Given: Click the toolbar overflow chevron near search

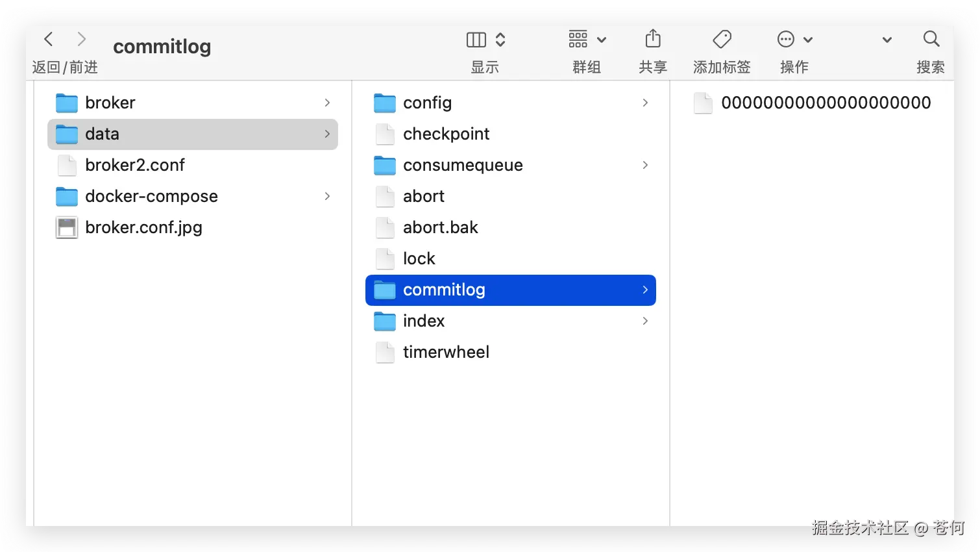Looking at the screenshot, I should pos(887,39).
